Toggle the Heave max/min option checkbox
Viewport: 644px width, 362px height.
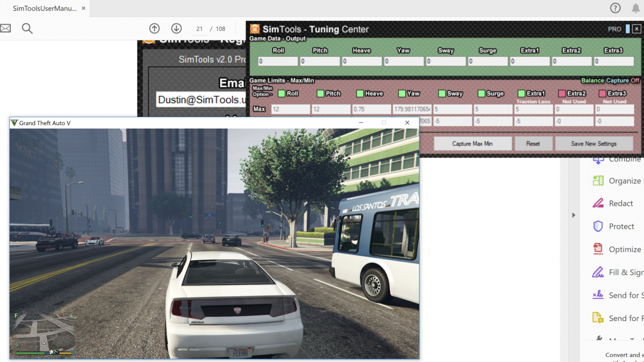pos(360,93)
